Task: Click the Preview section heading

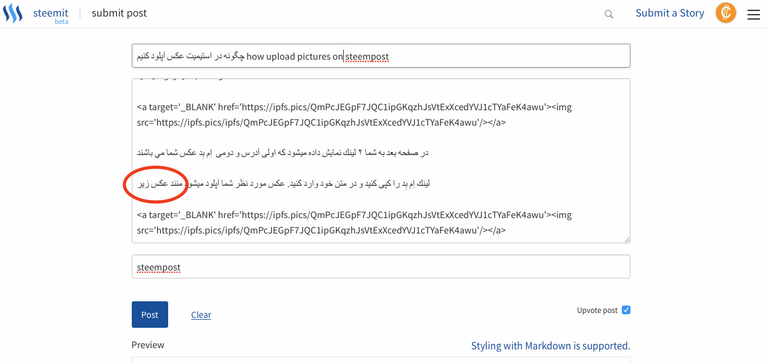Action: [148, 345]
